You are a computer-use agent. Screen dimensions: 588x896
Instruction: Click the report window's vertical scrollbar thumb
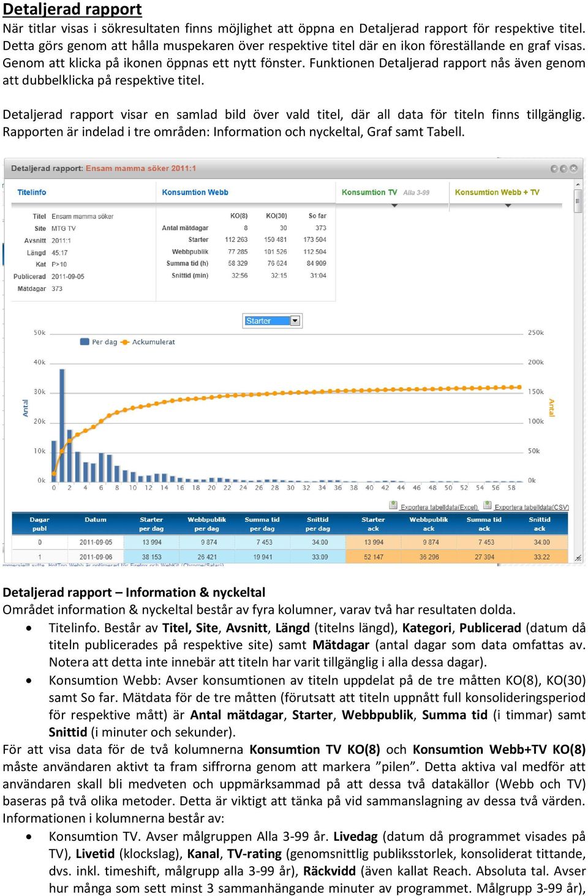tap(578, 201)
